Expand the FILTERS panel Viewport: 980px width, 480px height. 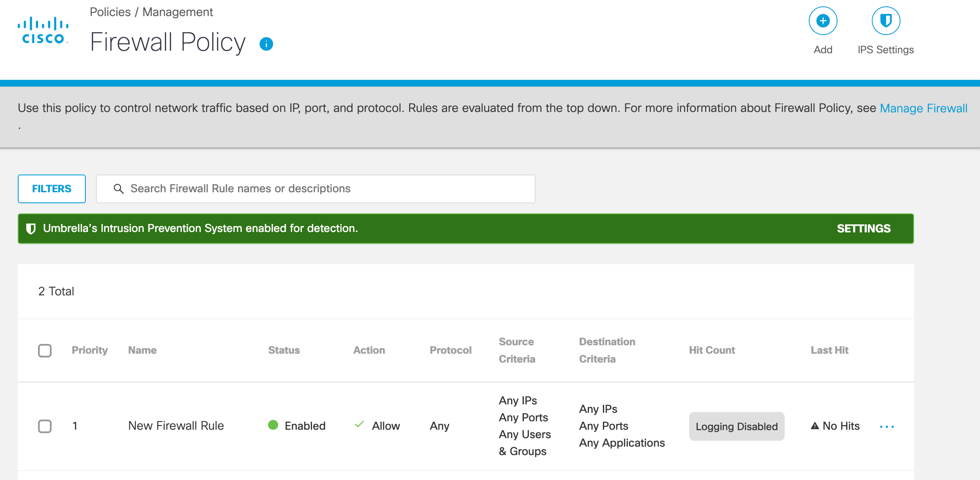click(52, 189)
